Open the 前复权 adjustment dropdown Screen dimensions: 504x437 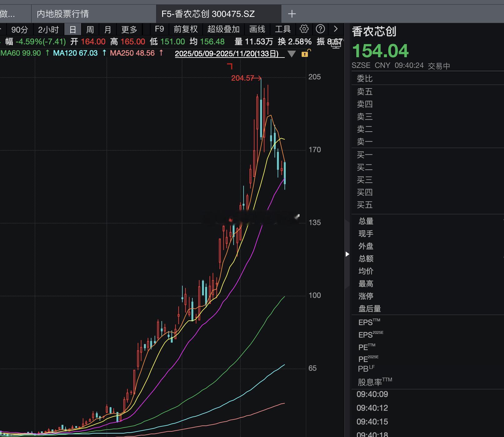click(186, 29)
